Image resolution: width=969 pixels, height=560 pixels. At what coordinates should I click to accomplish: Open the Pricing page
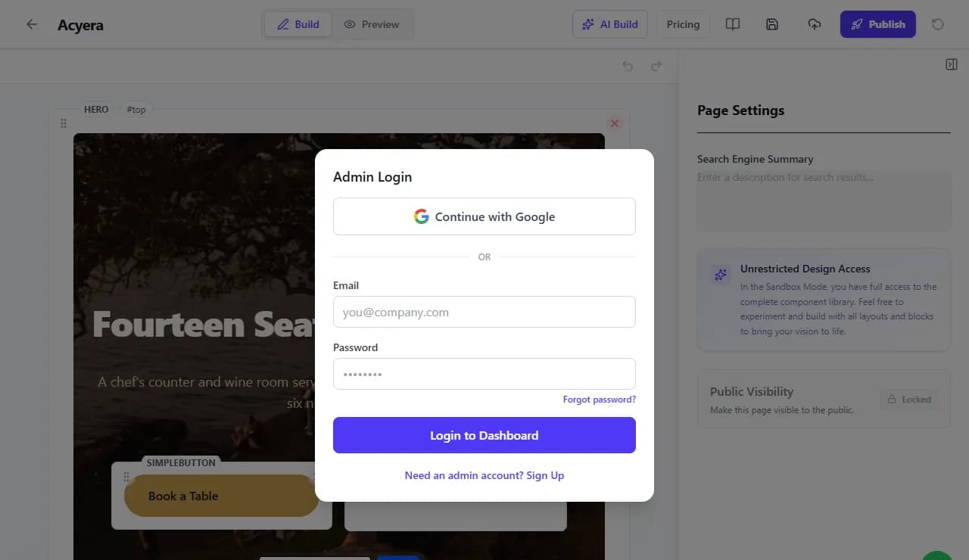click(683, 24)
